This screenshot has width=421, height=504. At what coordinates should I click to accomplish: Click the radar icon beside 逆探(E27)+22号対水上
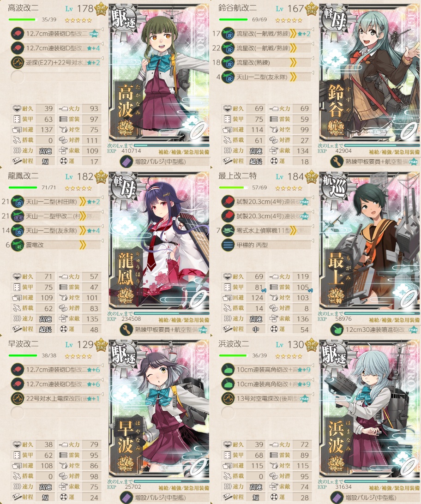tap(18, 62)
